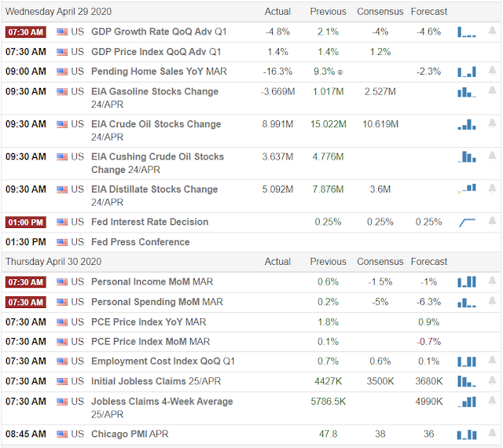Open the Fed Interest Rate line chart icon
503x448 pixels.
click(467, 222)
